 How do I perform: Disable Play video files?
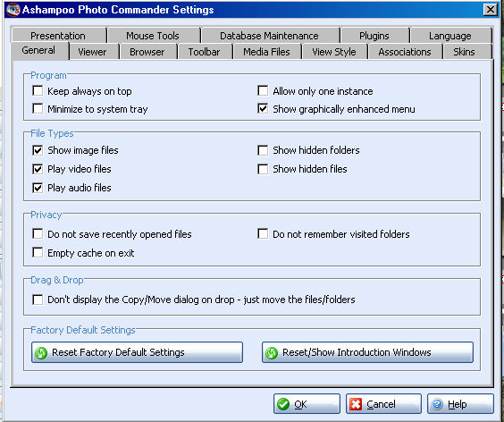pos(38,169)
